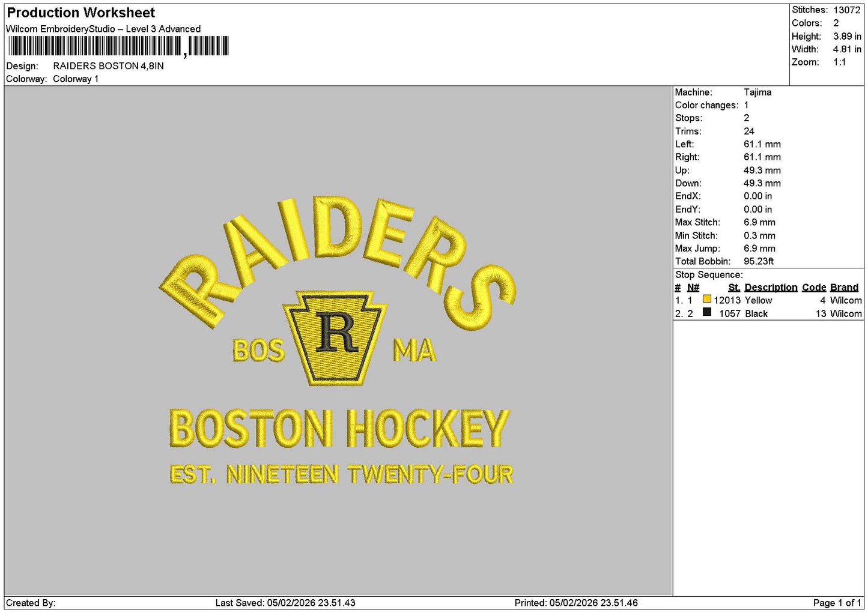
Task: Click the 'BOSTON HOCKEY' embroidered text
Action: pos(339,429)
